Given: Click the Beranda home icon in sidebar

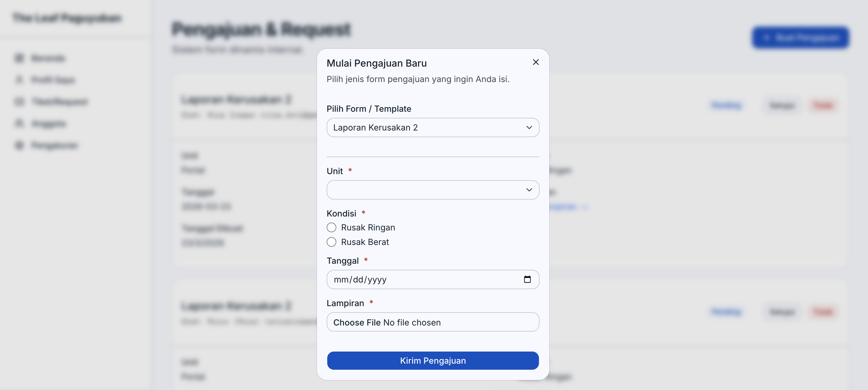Looking at the screenshot, I should 19,58.
